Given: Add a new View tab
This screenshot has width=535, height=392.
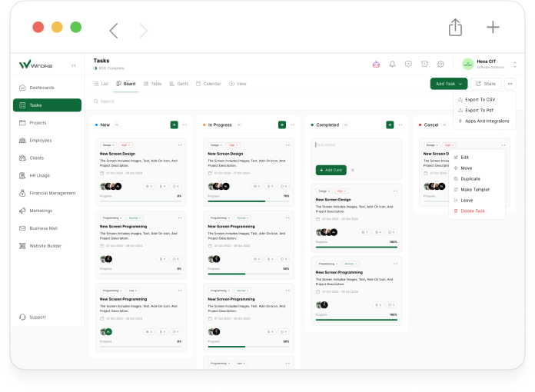Looking at the screenshot, I should point(238,84).
